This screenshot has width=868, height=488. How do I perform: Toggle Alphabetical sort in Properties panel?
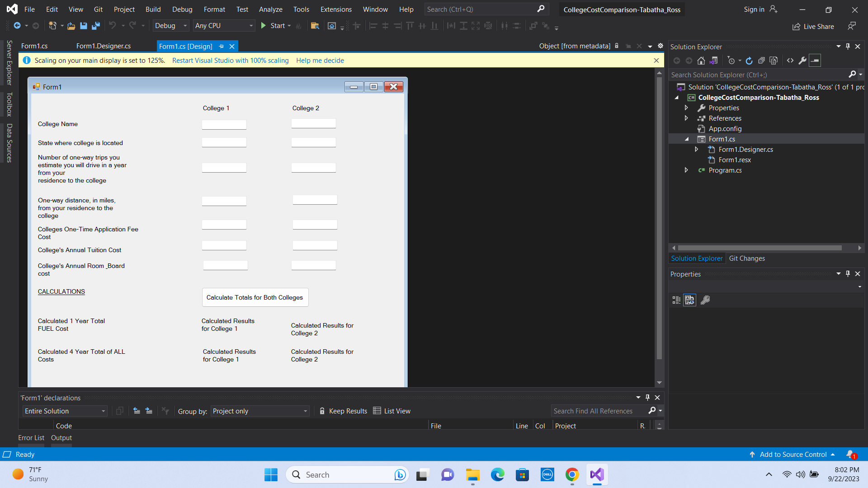[x=689, y=300]
